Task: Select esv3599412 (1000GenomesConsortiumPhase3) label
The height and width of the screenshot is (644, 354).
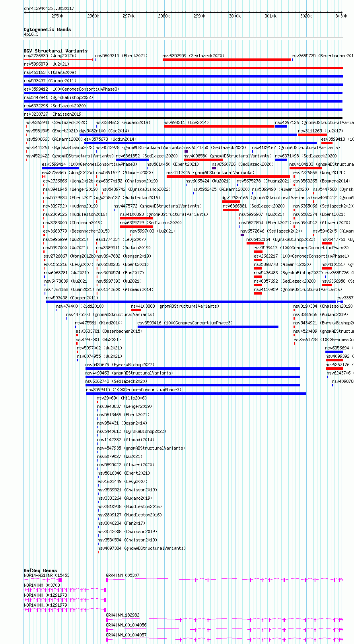Action: click(x=72, y=89)
